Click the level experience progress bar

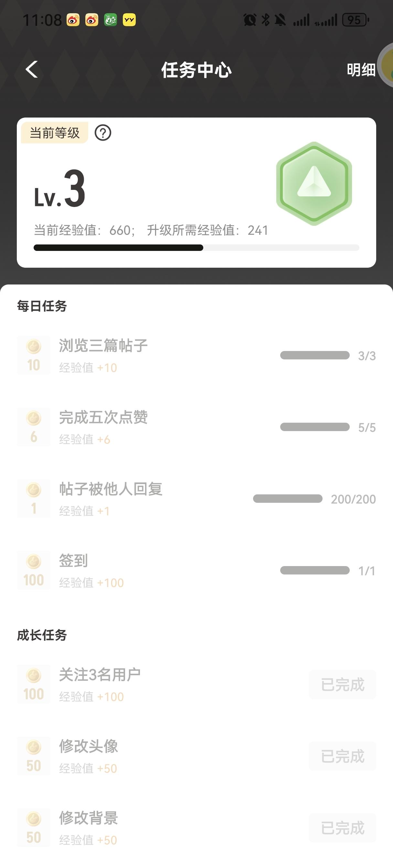[x=196, y=248]
